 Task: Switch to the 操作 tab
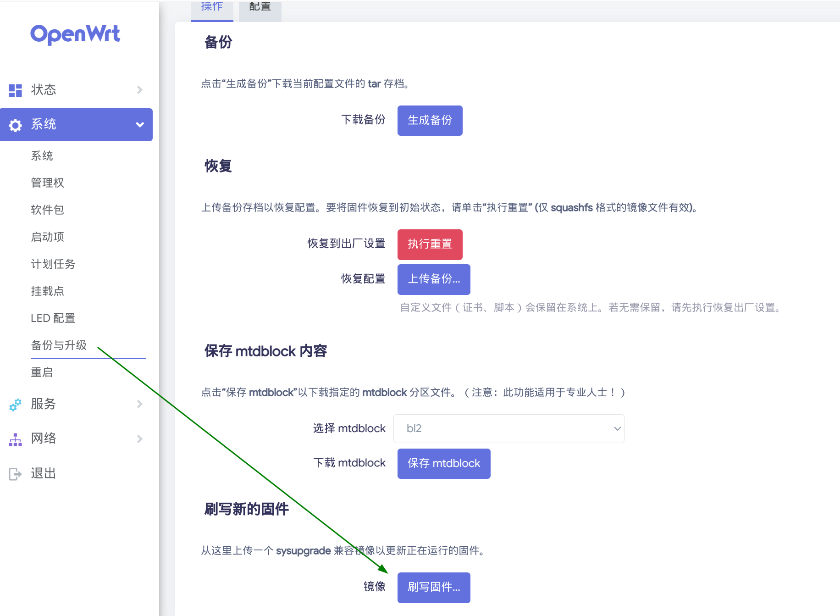(212, 7)
